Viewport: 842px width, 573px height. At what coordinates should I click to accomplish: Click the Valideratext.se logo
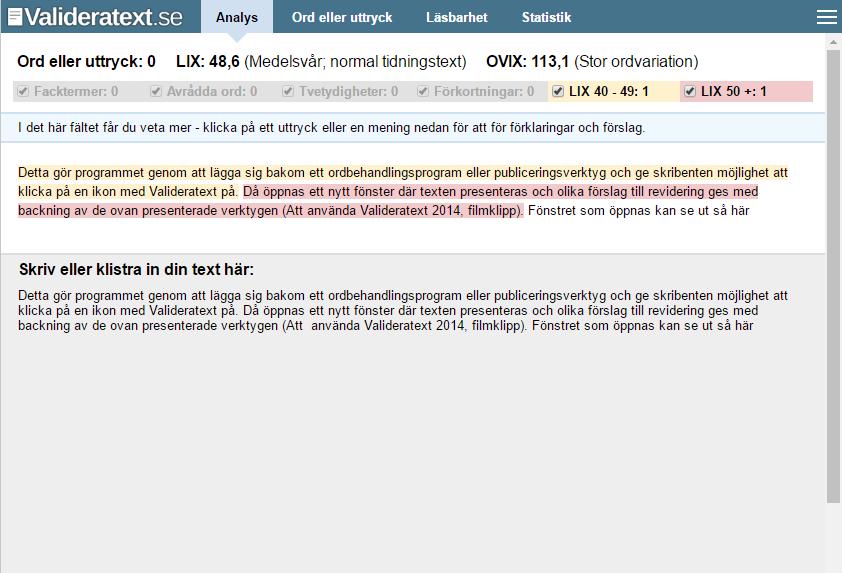pyautogui.click(x=96, y=17)
